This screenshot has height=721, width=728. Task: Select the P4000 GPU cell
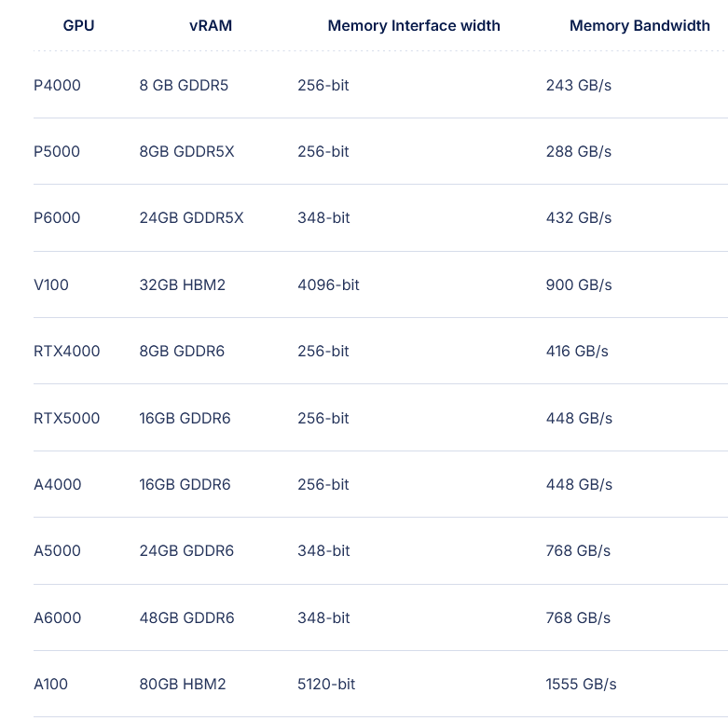[57, 86]
